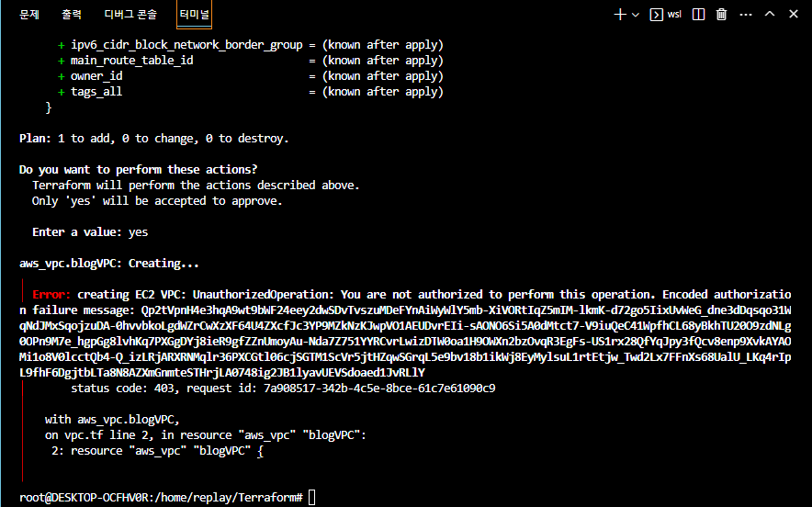Open the launch profile dropdown arrow
Screen dimensions: 812x507
click(635, 15)
